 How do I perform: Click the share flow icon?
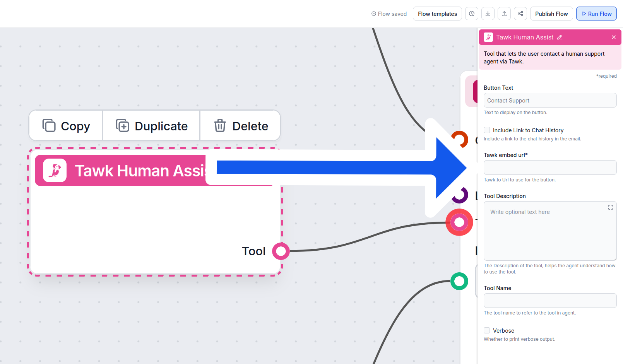point(520,14)
